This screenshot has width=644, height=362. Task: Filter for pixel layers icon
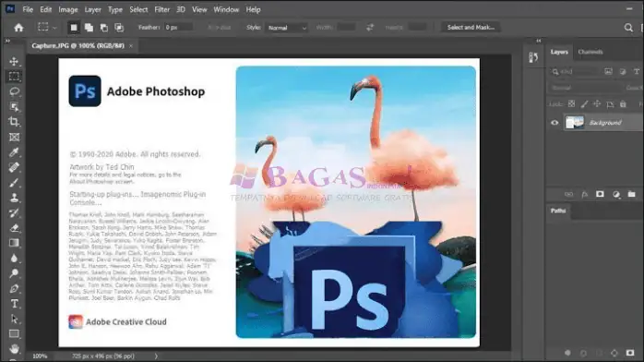pos(608,71)
